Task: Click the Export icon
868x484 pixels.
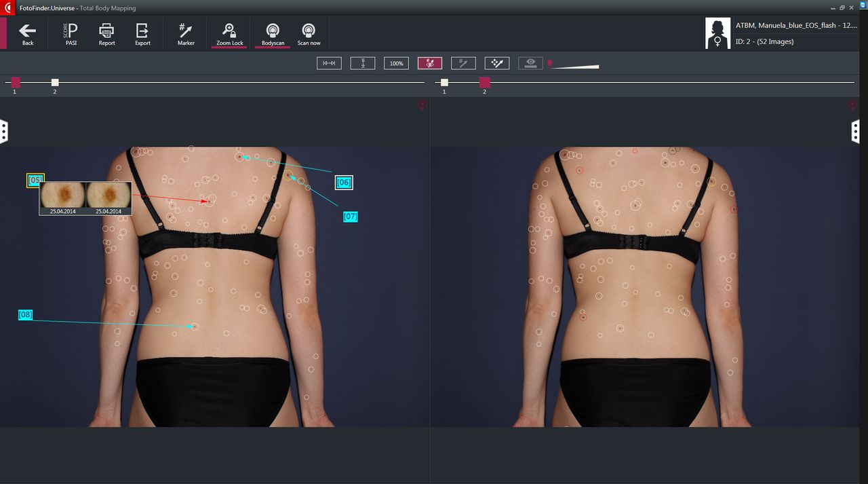Action: pyautogui.click(x=142, y=34)
